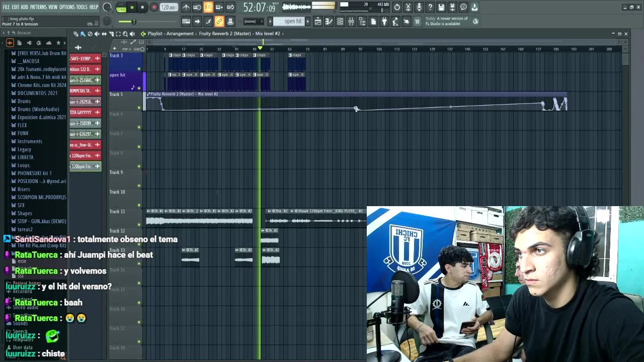Click the save project floppy icon
This screenshot has height=362, width=644.
[x=441, y=7]
